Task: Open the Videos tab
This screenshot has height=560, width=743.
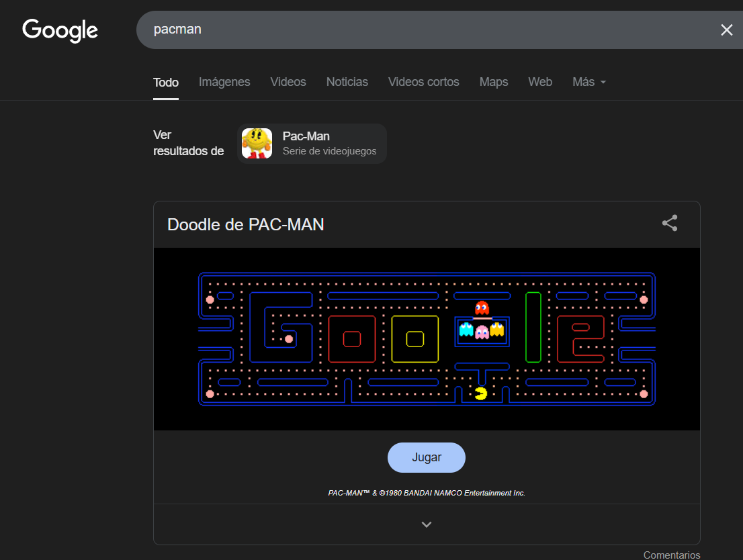Action: pyautogui.click(x=288, y=82)
